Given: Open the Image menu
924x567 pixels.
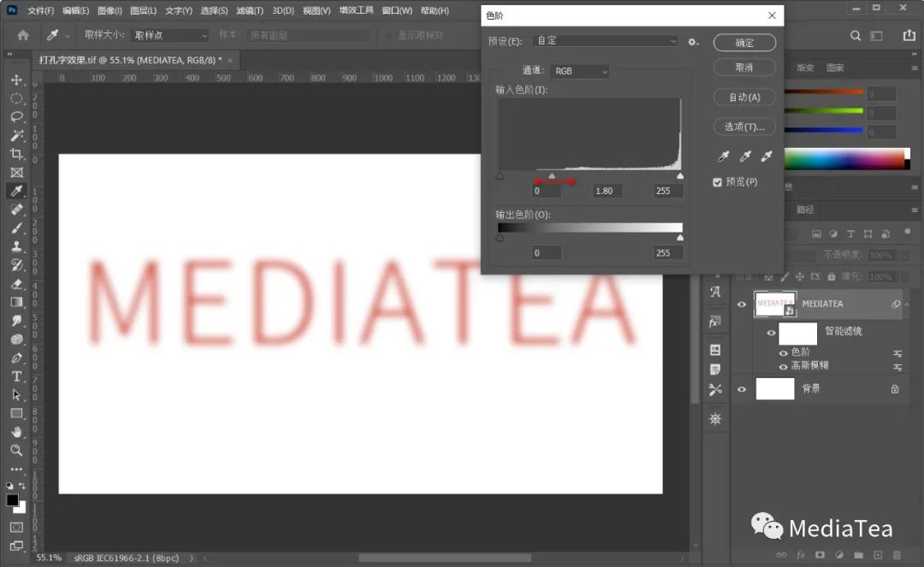Looking at the screenshot, I should point(110,10).
